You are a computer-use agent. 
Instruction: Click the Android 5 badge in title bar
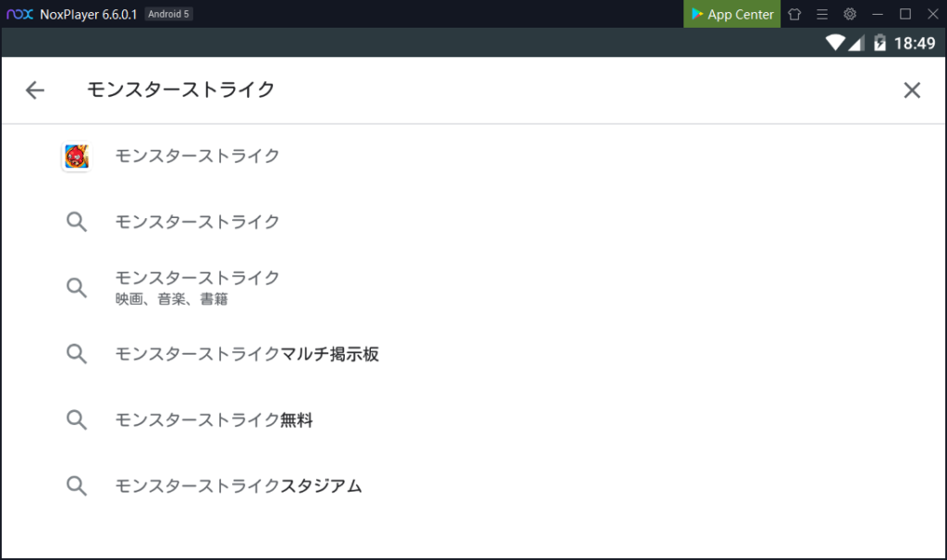[168, 14]
